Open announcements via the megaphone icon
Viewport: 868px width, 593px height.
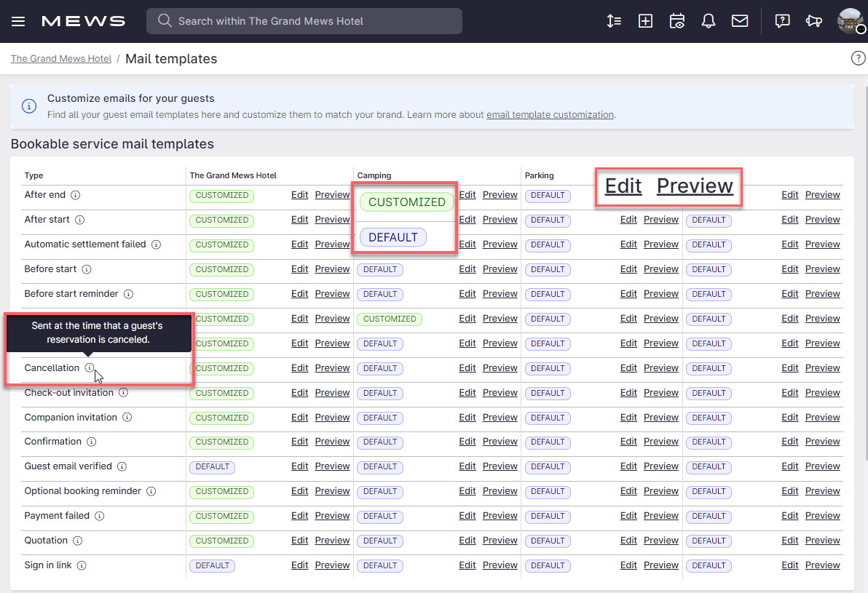[814, 21]
